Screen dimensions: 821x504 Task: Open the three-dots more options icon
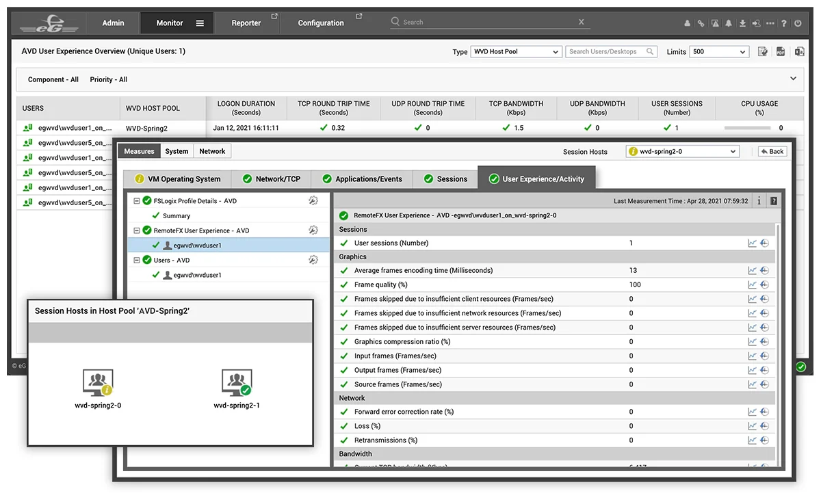(770, 23)
